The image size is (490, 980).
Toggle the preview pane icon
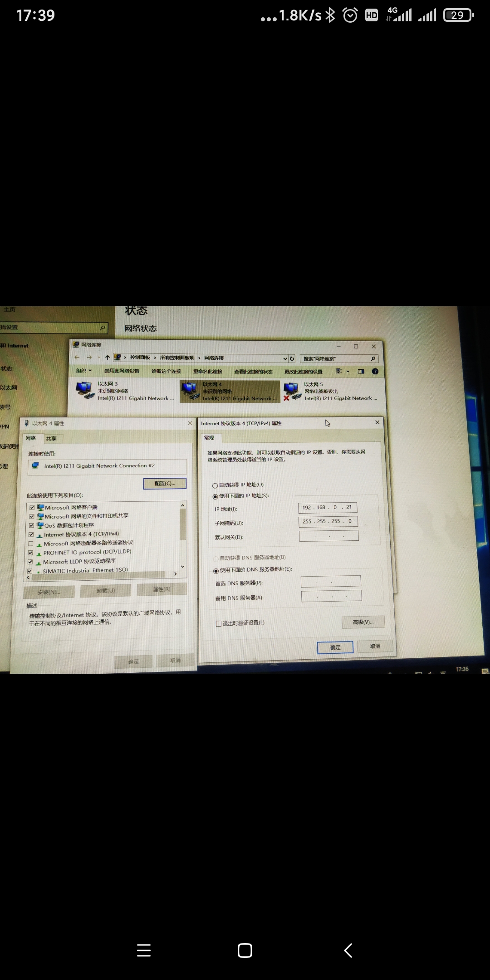pos(361,372)
